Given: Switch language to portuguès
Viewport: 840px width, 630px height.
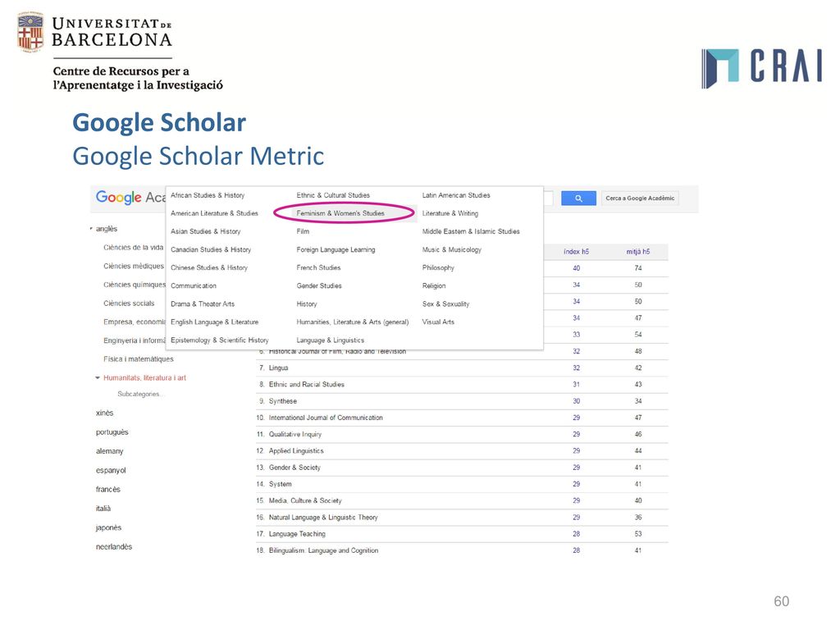Looking at the screenshot, I should (112, 432).
